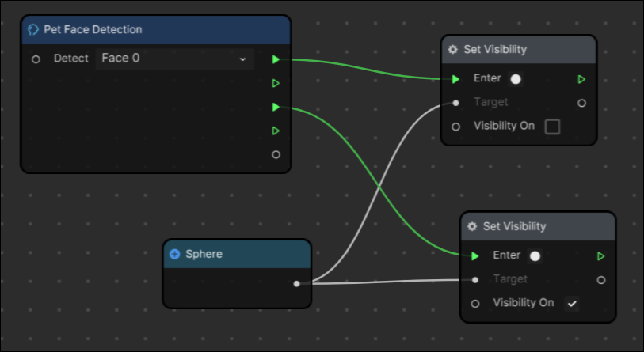Click the Target input port on lower Set Visibility
644x352 pixels.
(x=474, y=280)
